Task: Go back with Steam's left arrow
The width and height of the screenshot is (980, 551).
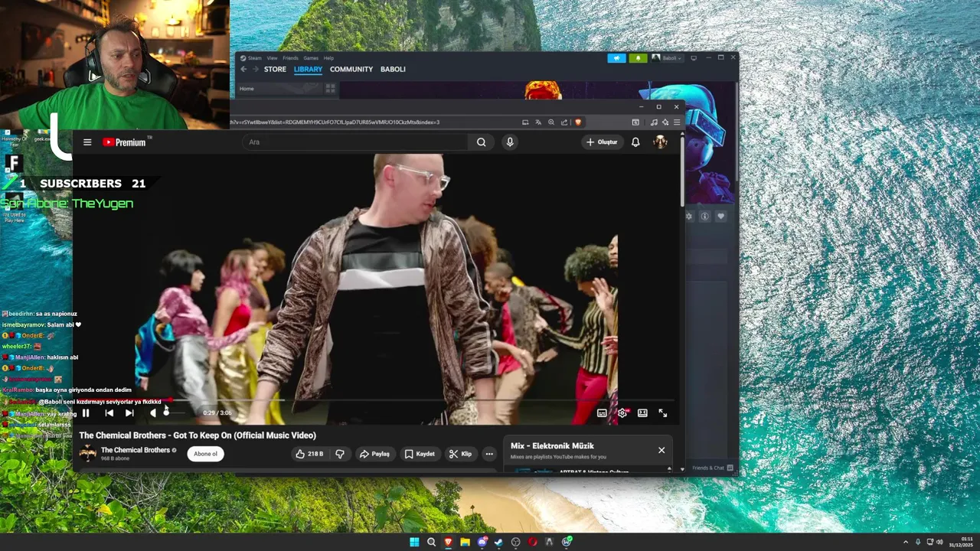Action: coord(243,70)
